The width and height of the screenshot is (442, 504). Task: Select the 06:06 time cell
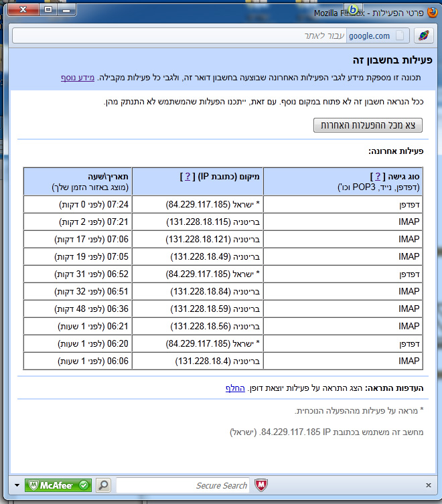coord(78,361)
